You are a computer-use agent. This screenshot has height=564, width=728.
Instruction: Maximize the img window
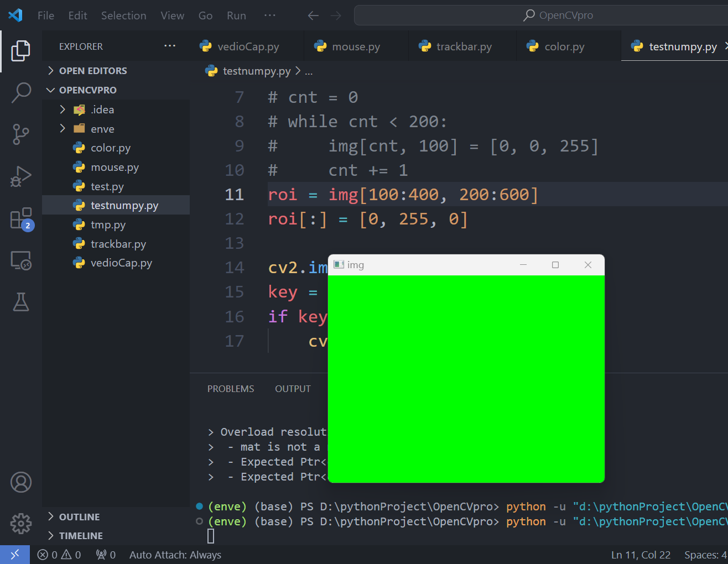coord(555,265)
